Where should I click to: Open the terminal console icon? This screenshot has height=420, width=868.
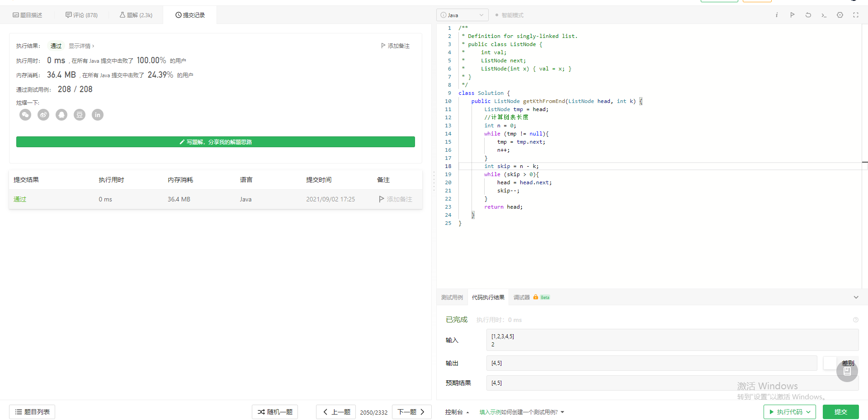[x=824, y=15]
